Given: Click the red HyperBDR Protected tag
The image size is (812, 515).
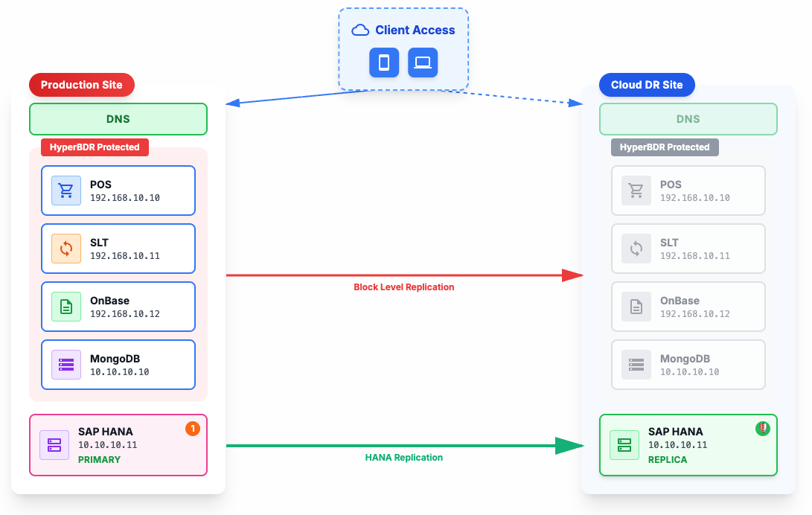Looking at the screenshot, I should point(95,147).
